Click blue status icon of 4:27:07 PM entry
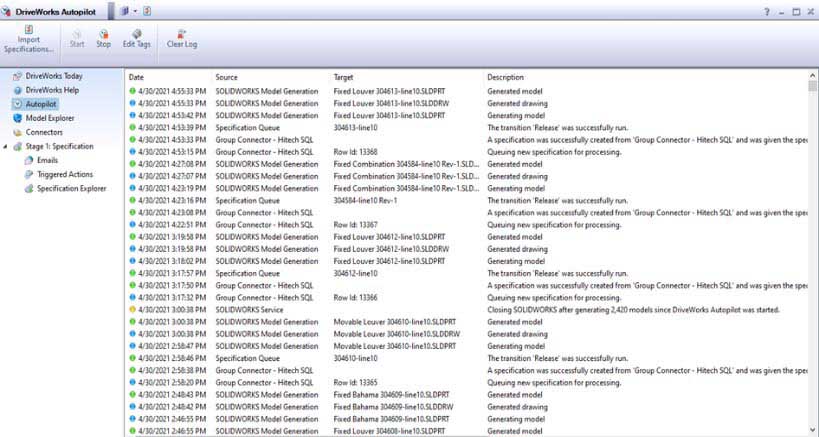 133,176
